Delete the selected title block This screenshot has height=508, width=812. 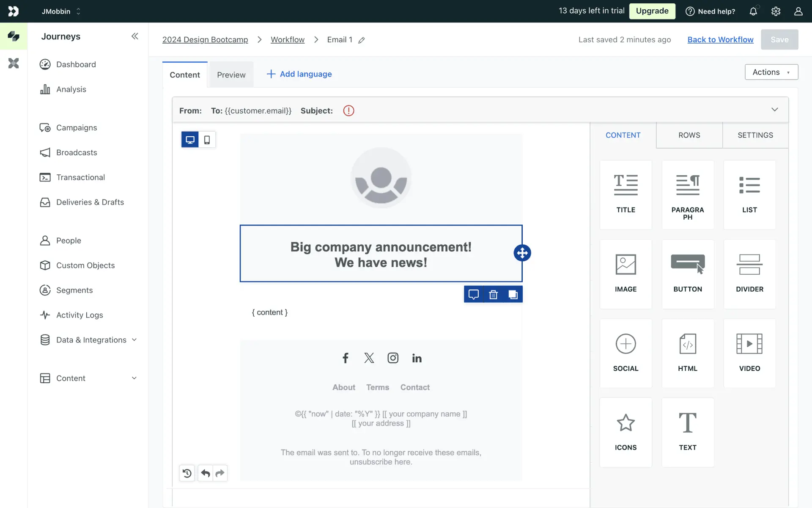(493, 295)
